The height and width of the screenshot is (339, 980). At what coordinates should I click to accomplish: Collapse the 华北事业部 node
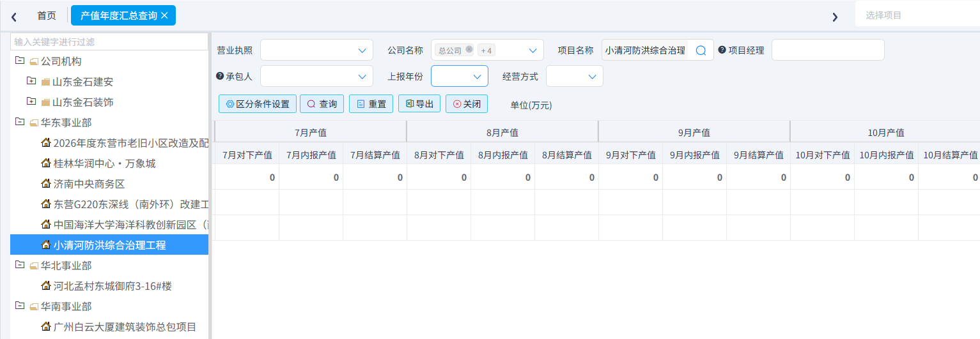[19, 265]
